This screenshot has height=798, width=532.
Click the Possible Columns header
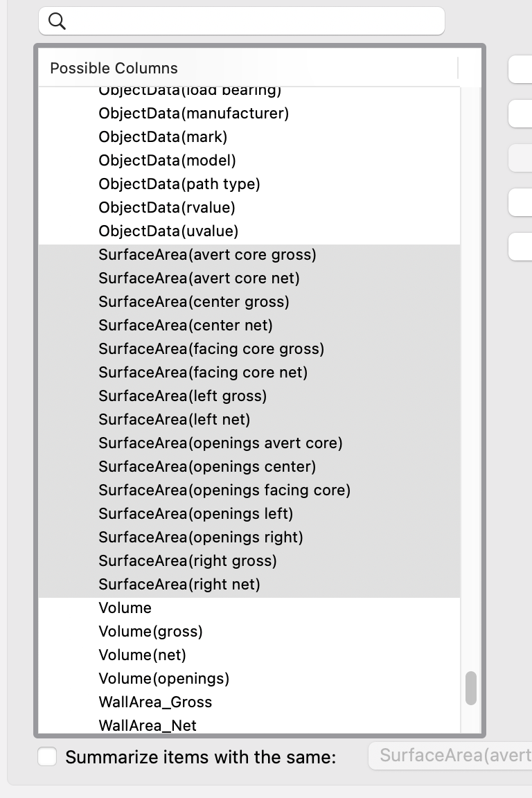point(114,68)
